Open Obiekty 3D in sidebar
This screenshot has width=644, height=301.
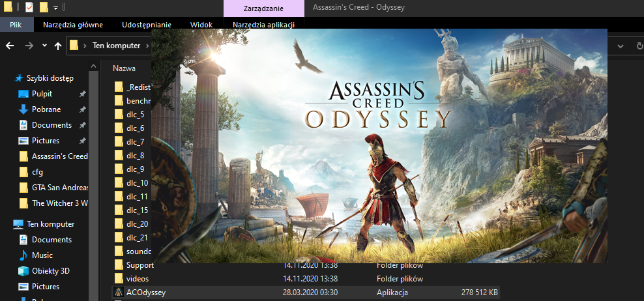point(51,270)
